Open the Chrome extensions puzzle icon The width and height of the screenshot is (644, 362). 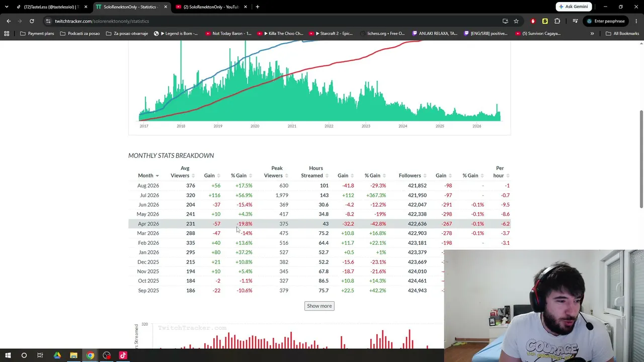[x=557, y=21]
